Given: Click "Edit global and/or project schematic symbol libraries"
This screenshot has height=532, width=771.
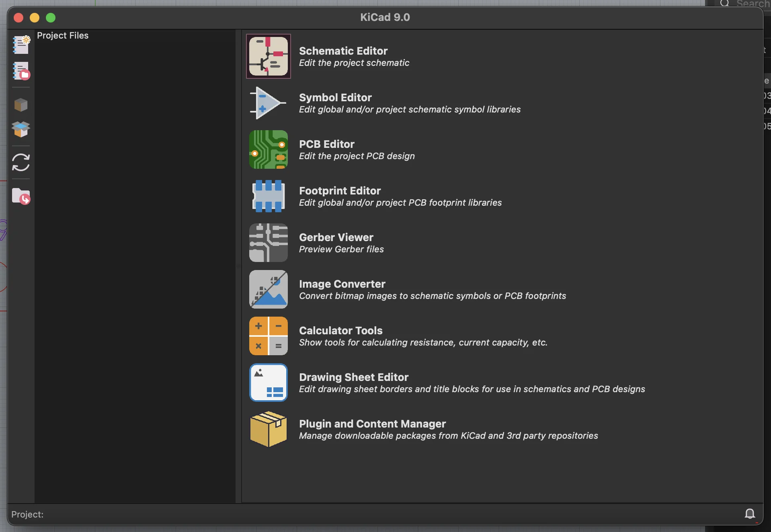Looking at the screenshot, I should [x=410, y=109].
